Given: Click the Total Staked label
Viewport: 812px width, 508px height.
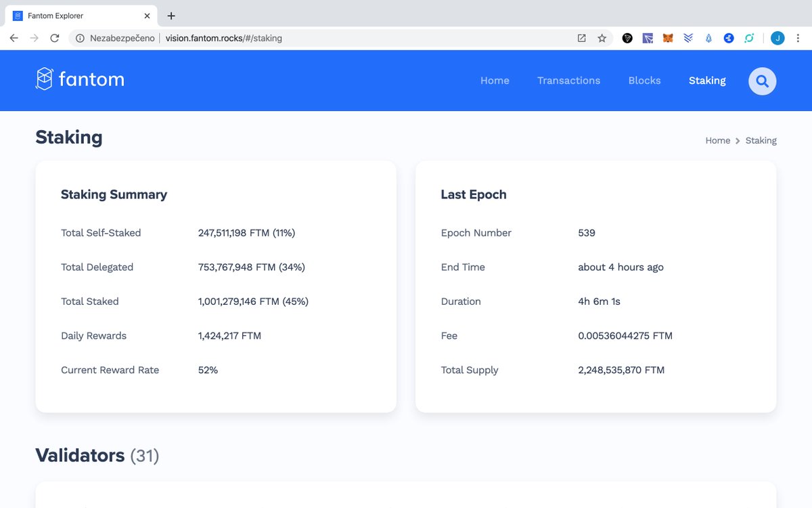Looking at the screenshot, I should 89,301.
